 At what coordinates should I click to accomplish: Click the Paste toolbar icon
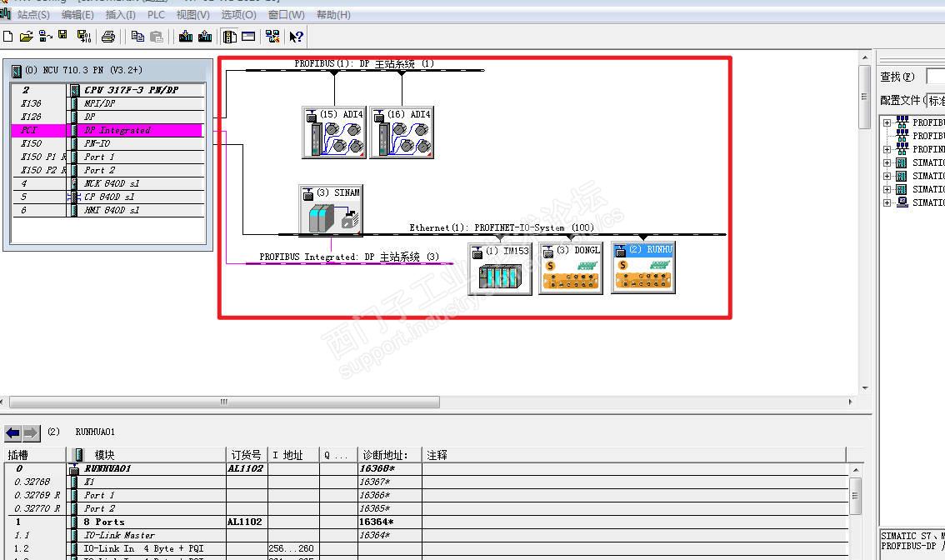pos(157,36)
